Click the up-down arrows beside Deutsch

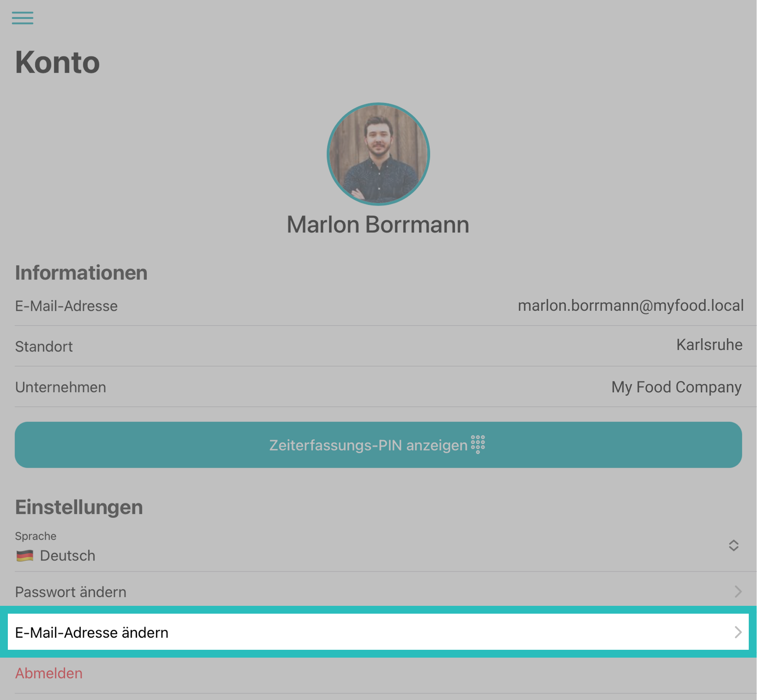pyautogui.click(x=733, y=545)
